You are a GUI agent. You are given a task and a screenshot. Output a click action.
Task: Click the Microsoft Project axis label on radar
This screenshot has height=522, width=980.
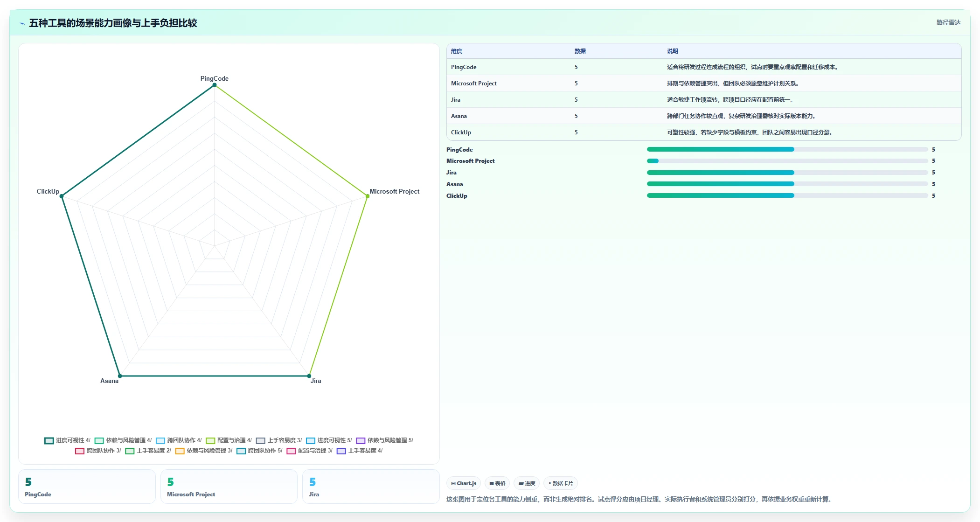(x=395, y=191)
